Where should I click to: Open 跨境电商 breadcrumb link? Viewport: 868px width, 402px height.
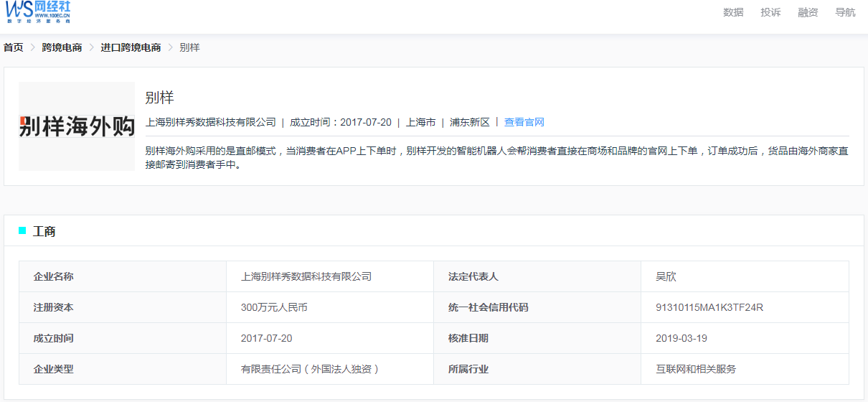(x=62, y=47)
